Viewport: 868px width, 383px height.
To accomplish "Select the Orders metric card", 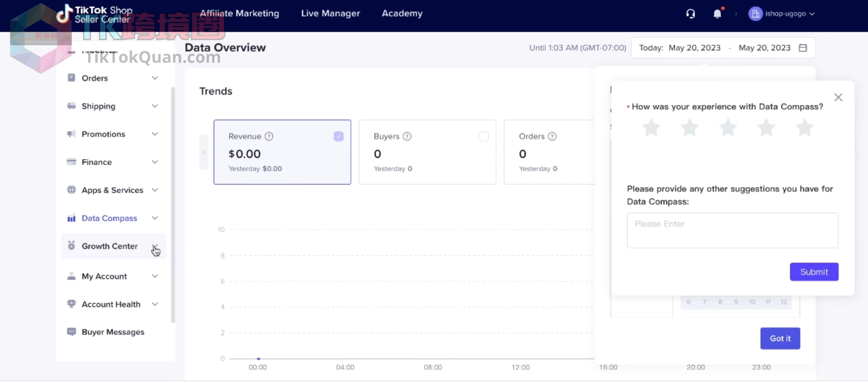I will (x=549, y=152).
